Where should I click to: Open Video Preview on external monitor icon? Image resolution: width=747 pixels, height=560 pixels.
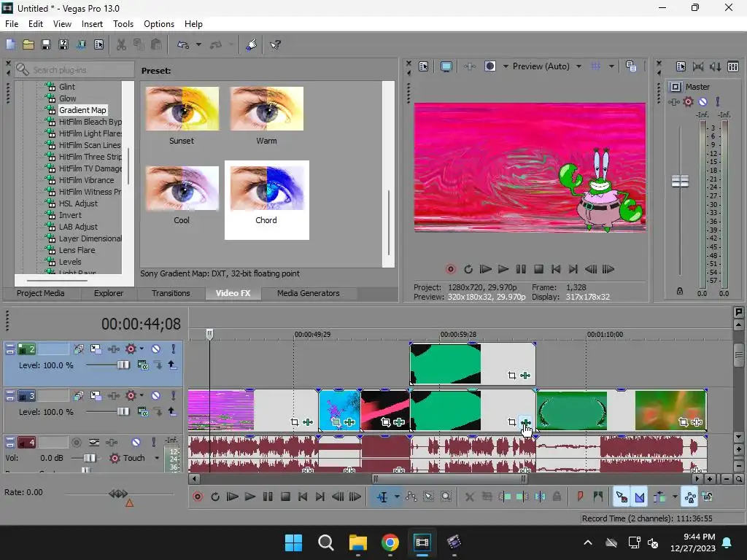[446, 66]
